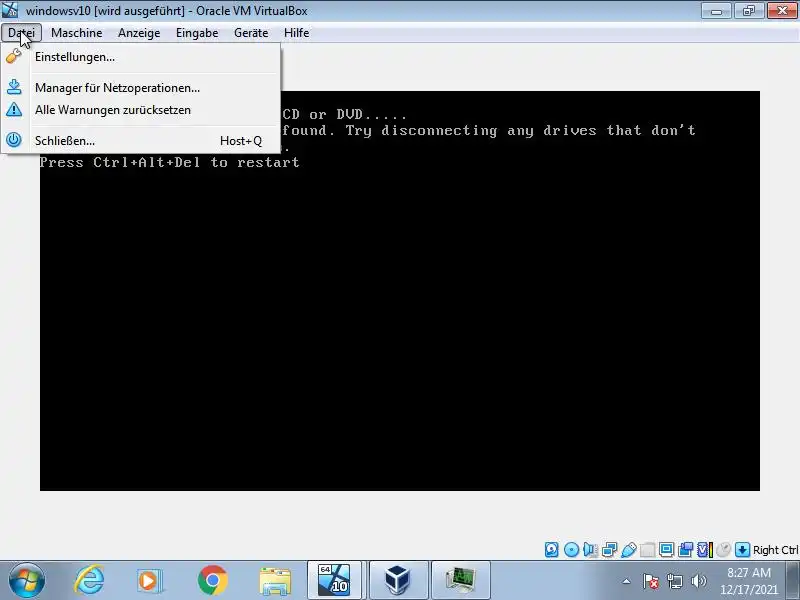Image resolution: width=800 pixels, height=600 pixels.
Task: Click the VirtualBox title bar window icon
Action: tap(10, 10)
